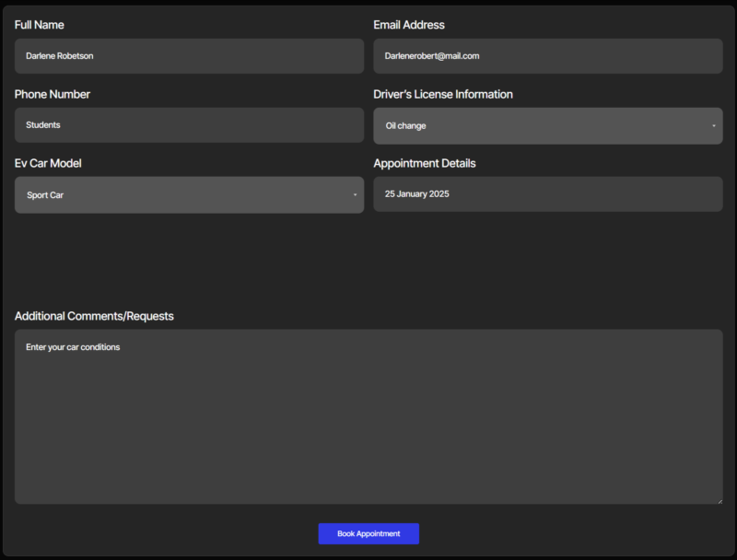Screen dimensions: 737x560
Task: Click the Ev Car Model label
Action: [x=48, y=163]
